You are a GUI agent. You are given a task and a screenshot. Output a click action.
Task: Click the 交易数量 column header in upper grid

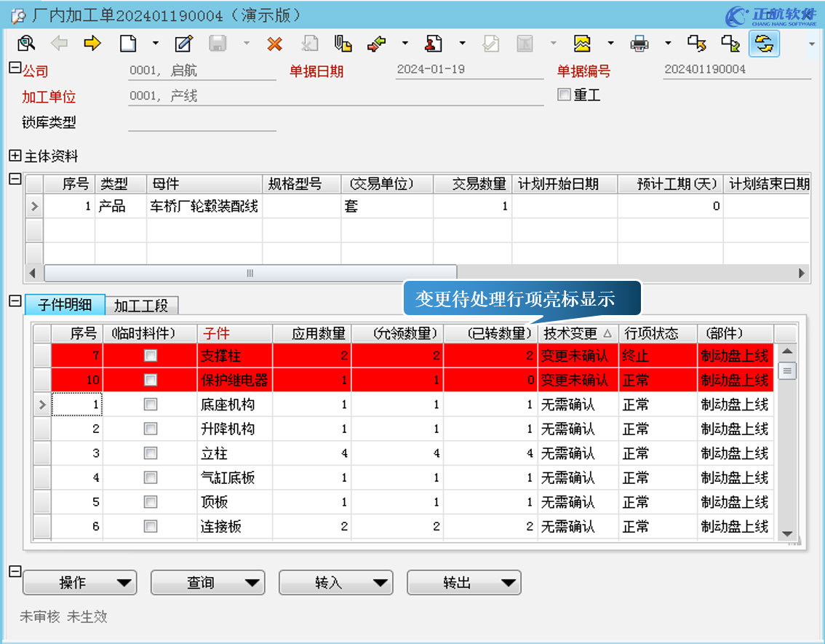472,183
